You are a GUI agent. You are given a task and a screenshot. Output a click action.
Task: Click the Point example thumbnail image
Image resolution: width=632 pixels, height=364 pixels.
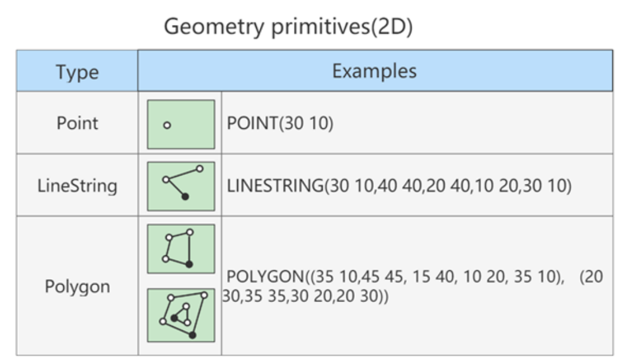coord(180,124)
